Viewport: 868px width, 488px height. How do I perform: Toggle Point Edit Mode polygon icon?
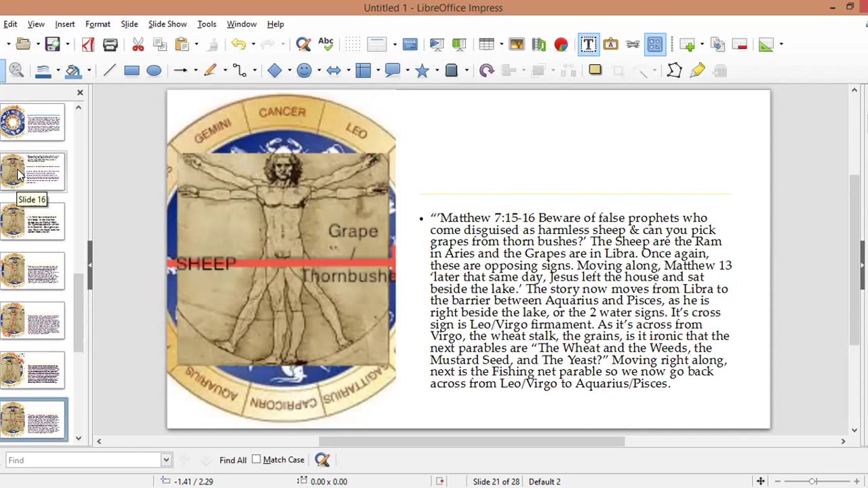[674, 70]
